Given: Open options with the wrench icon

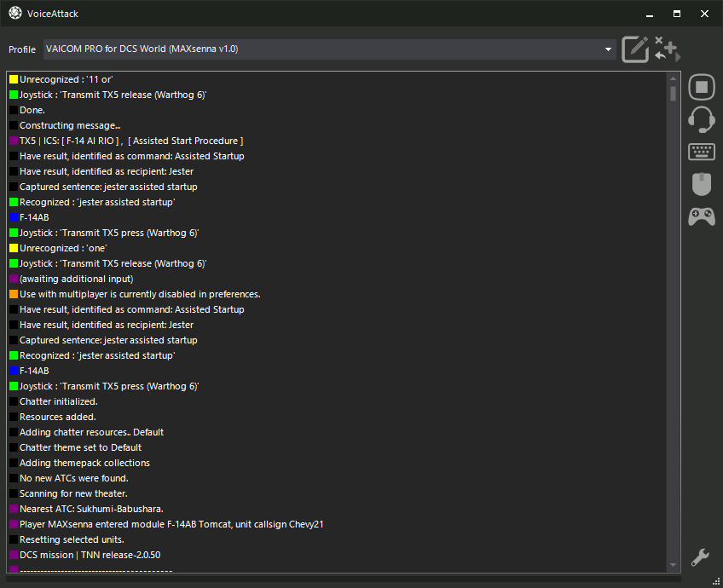Looking at the screenshot, I should coord(700,557).
